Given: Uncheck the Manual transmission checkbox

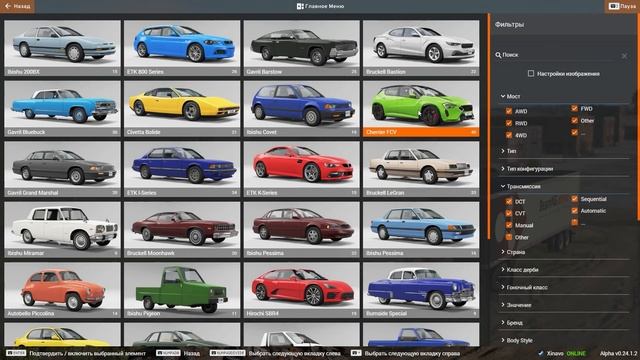Looking at the screenshot, I should point(509,225).
